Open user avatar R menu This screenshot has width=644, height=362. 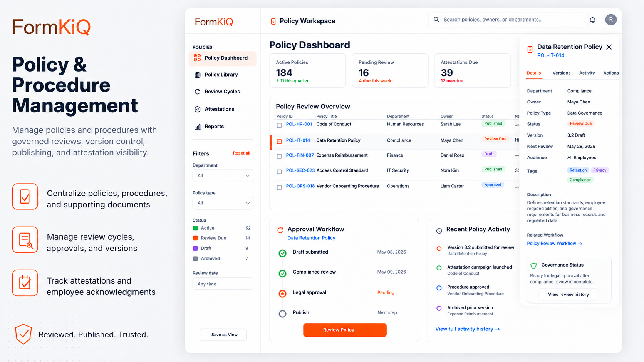tap(610, 20)
